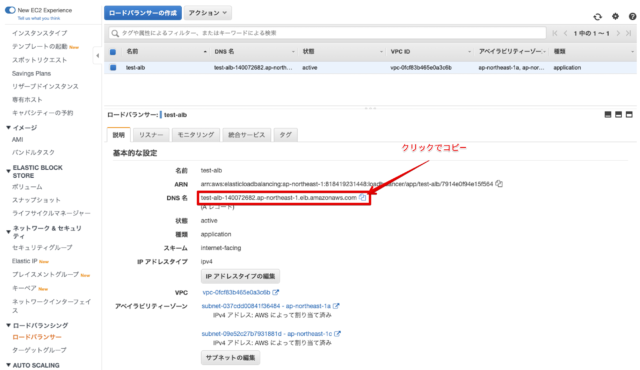Toggle the New EC2 Experience switch
Screen dimensions: 640x370
coord(10,10)
